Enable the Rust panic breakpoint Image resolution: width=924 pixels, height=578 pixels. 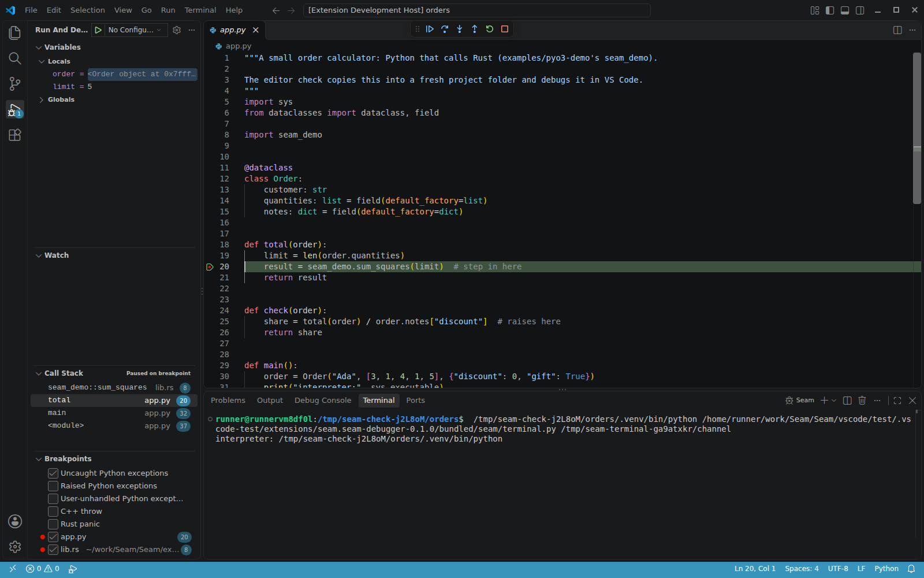click(x=53, y=524)
